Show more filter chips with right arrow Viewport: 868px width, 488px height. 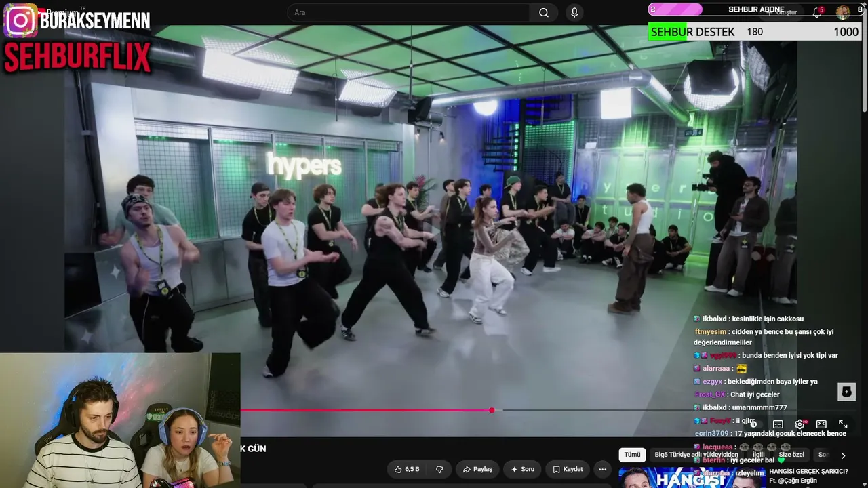click(x=843, y=455)
